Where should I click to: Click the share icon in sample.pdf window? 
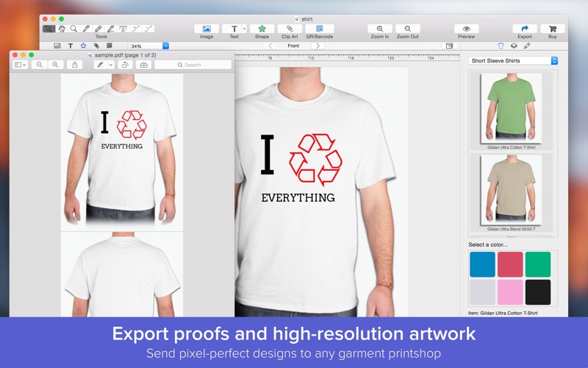coord(75,65)
